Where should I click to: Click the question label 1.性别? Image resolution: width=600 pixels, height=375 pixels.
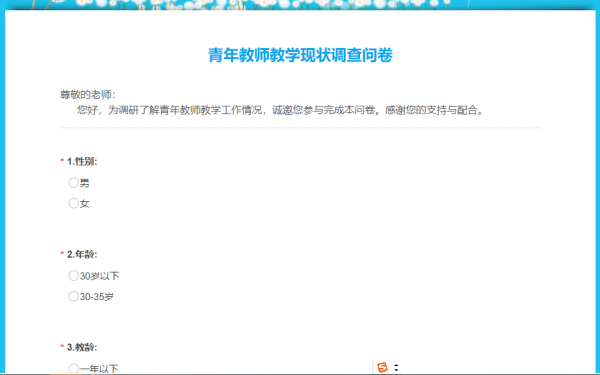tap(82, 161)
